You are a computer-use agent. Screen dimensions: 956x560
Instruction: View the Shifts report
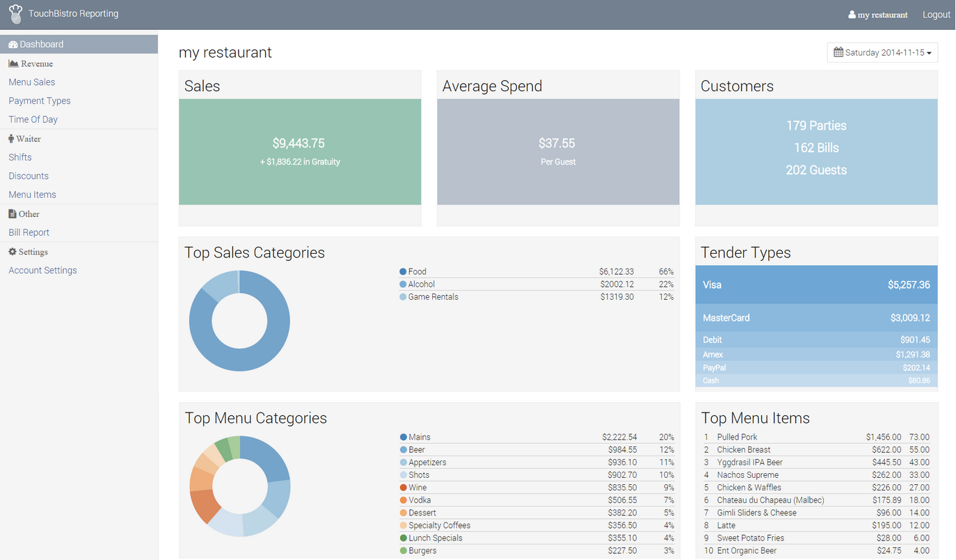[19, 157]
